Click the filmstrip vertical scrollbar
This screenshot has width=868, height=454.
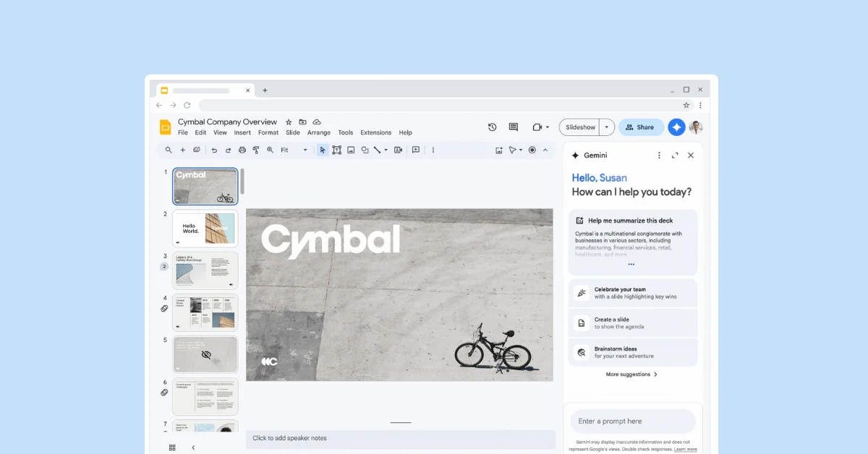click(x=242, y=181)
